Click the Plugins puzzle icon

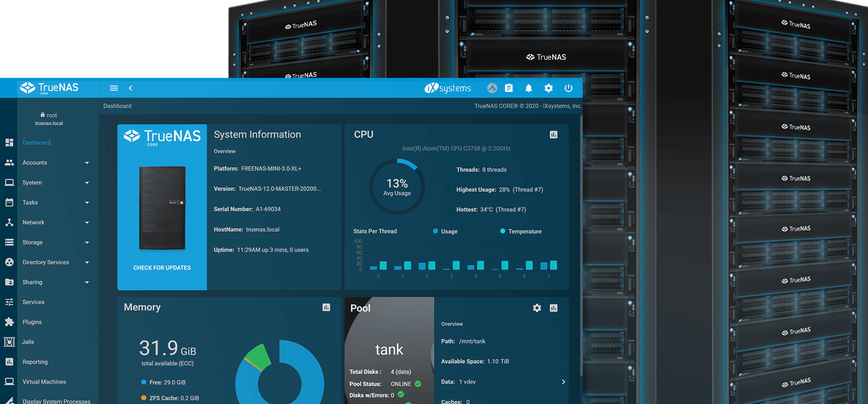click(x=9, y=322)
